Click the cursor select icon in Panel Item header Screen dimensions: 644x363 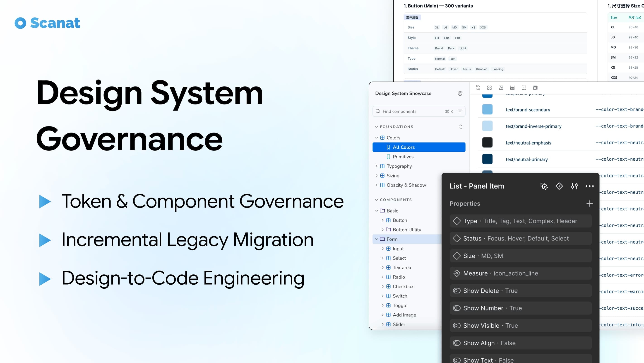tap(544, 186)
